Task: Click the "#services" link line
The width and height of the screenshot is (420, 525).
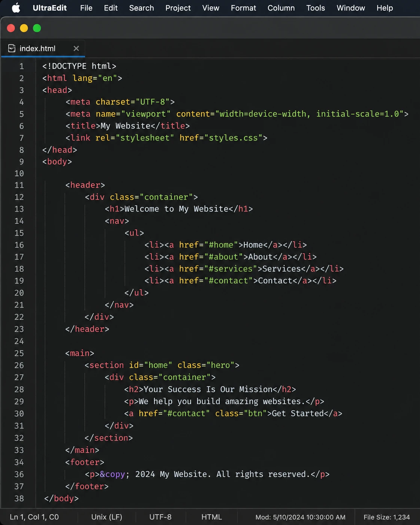Action: [x=244, y=269]
